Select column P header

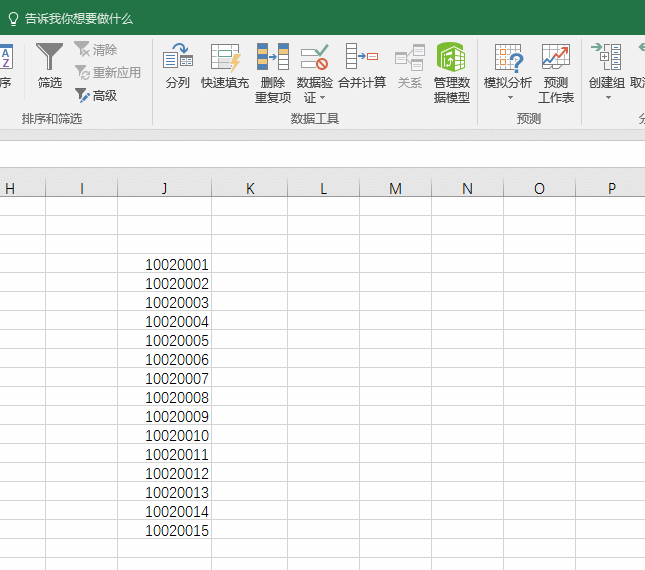point(610,189)
